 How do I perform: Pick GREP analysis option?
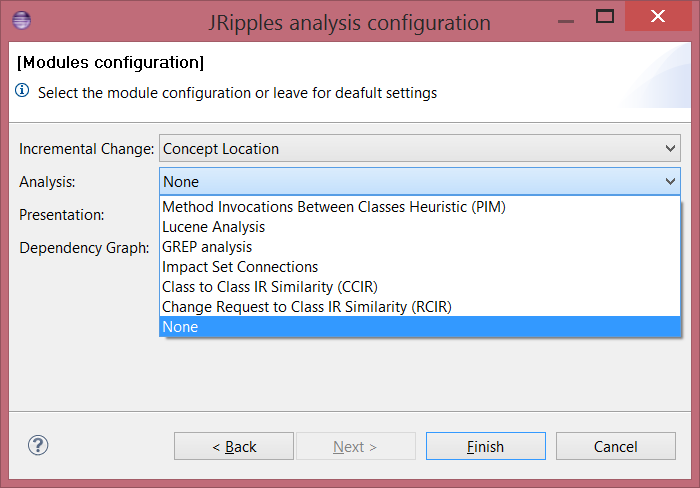(x=207, y=247)
